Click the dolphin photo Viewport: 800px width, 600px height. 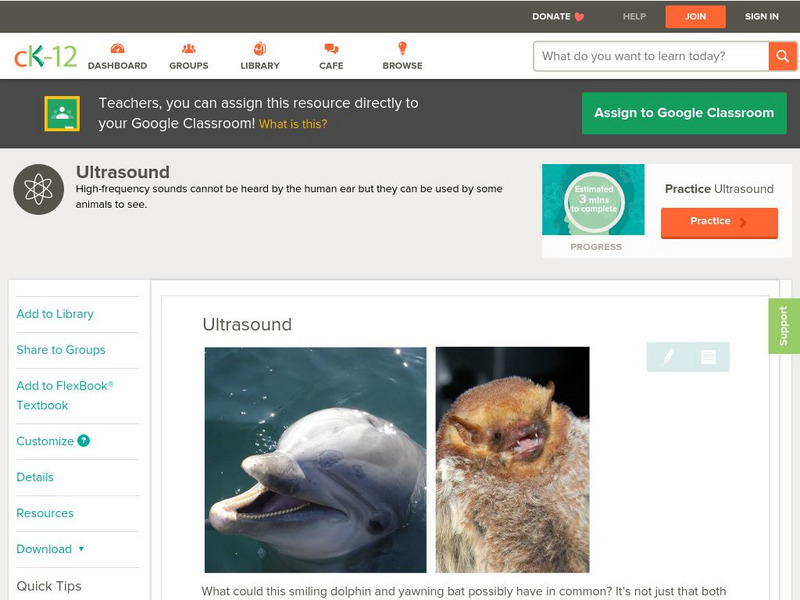point(315,460)
